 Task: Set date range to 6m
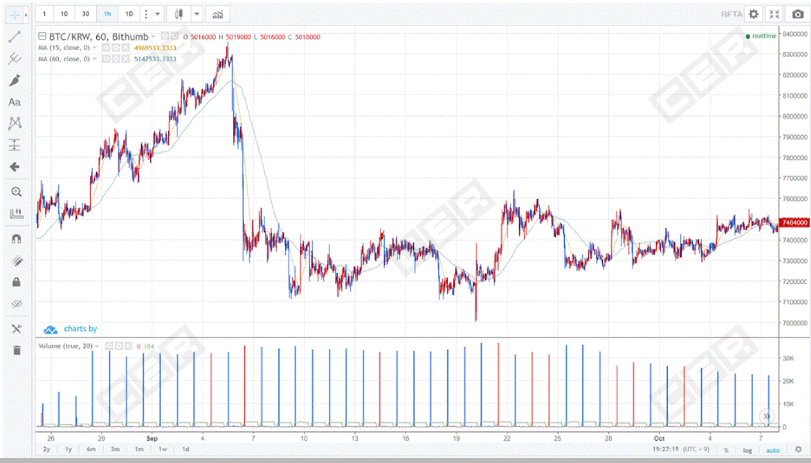coord(91,450)
